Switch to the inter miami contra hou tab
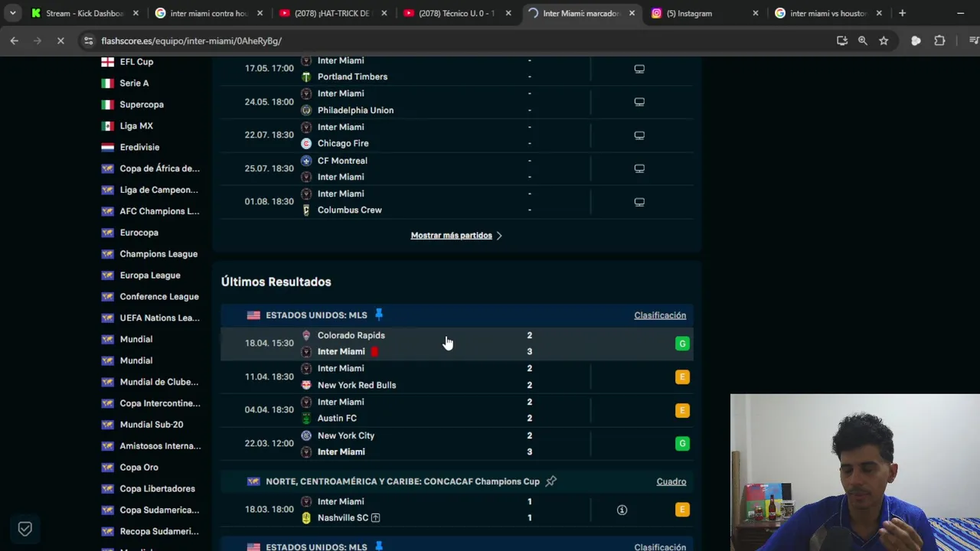 [x=207, y=13]
